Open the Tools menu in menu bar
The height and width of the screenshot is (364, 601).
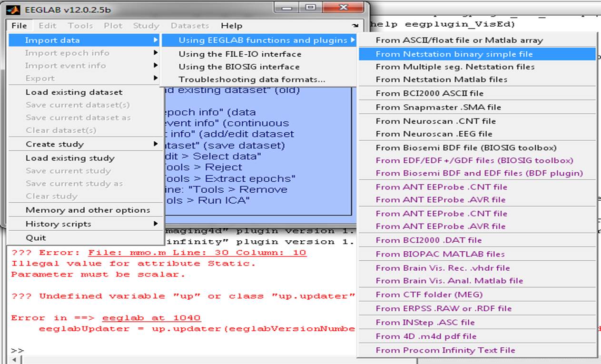click(x=80, y=26)
